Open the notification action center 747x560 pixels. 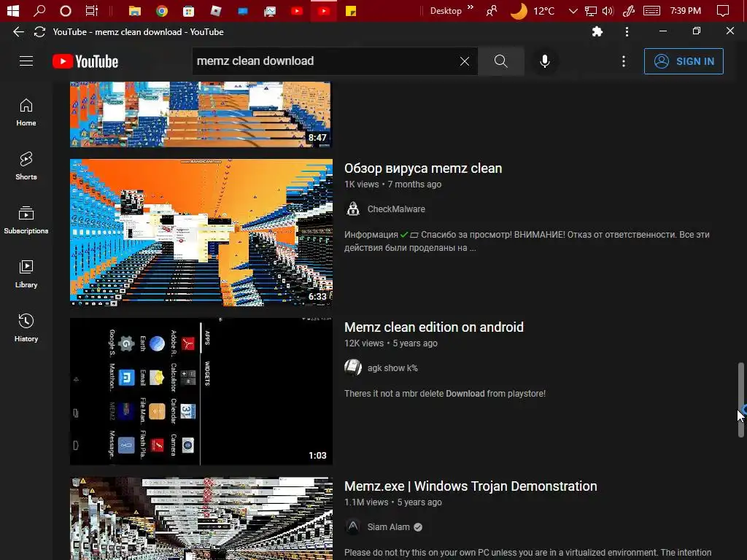click(723, 10)
